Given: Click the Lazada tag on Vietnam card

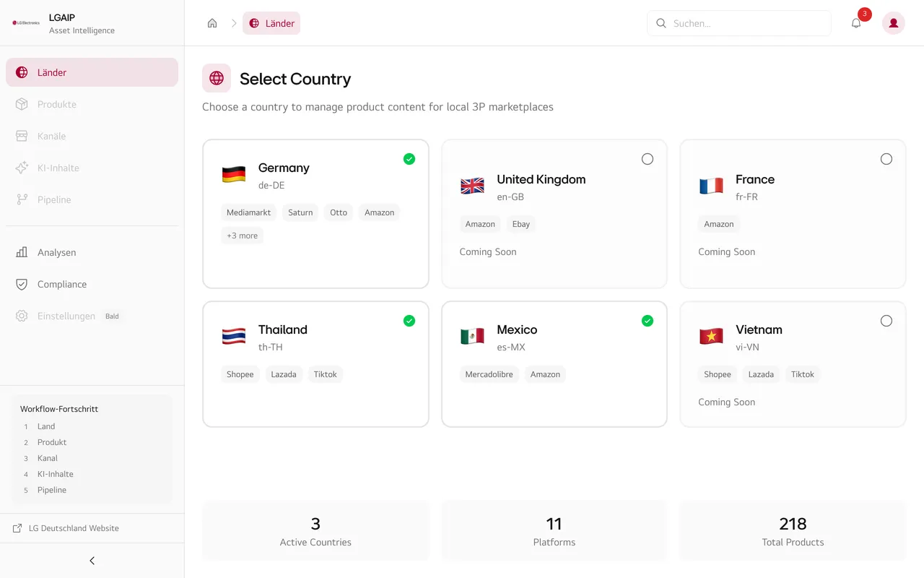Looking at the screenshot, I should [x=761, y=374].
